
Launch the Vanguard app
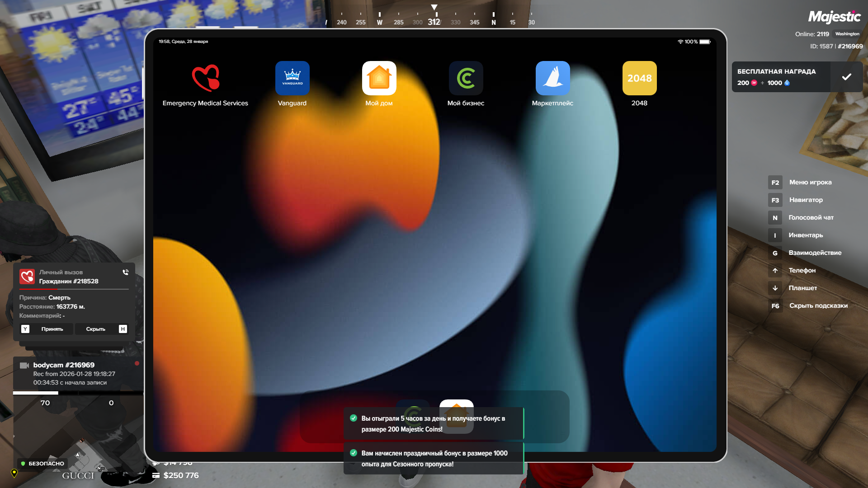coord(292,79)
